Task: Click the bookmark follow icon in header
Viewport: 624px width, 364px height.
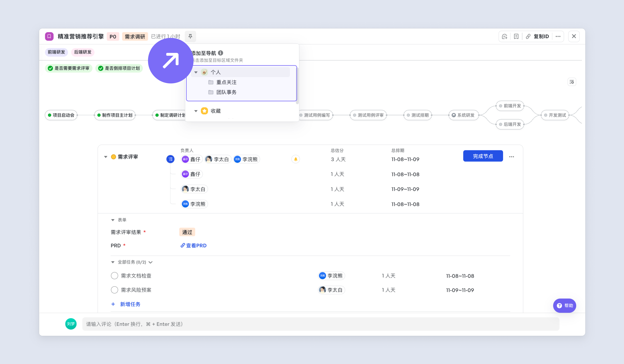Action: coord(516,36)
